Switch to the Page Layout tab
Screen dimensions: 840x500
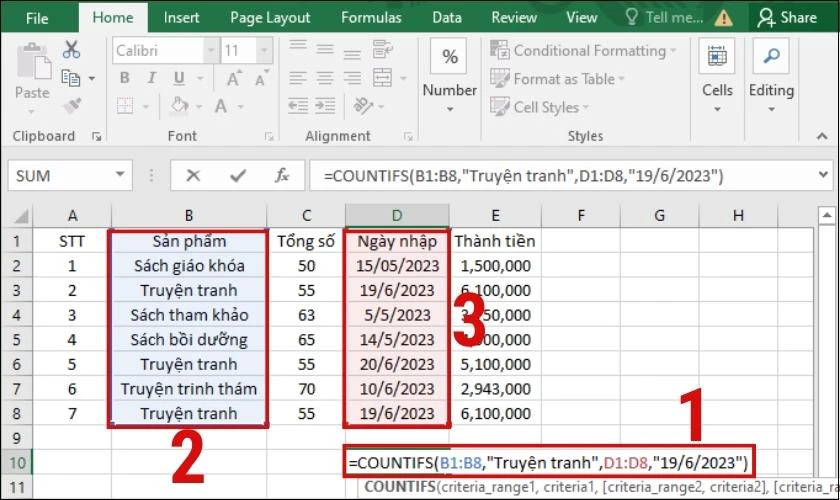pos(270,18)
